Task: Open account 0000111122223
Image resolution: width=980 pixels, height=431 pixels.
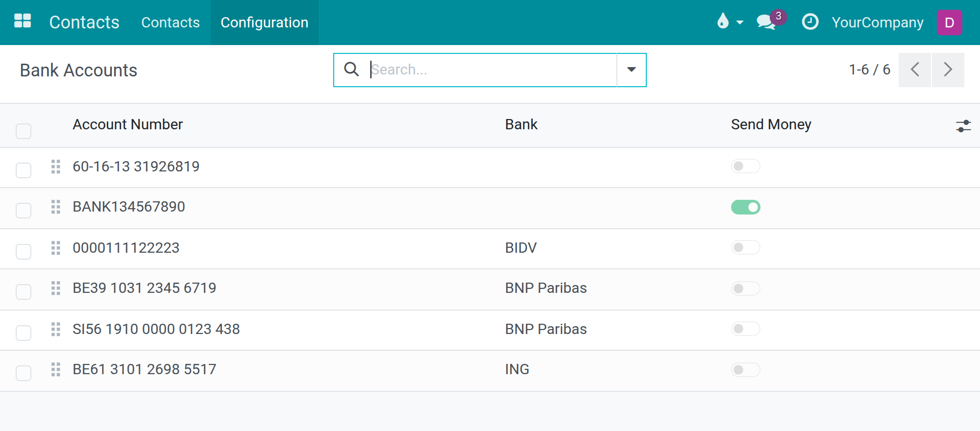Action: [x=126, y=248]
